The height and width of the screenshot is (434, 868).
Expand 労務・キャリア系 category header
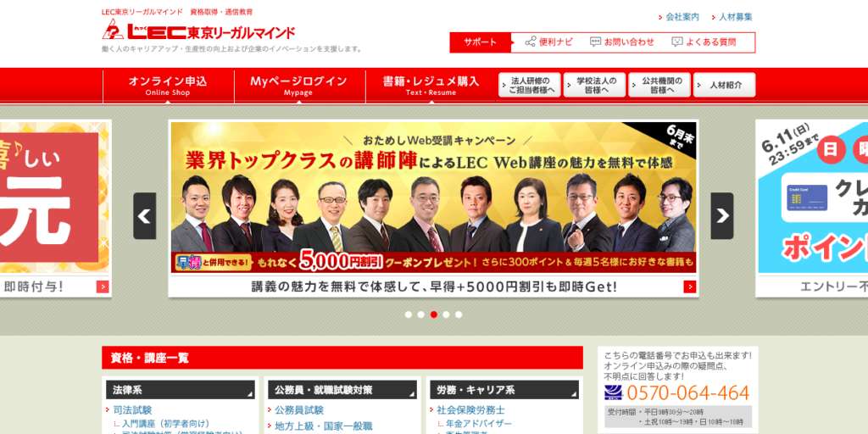pyautogui.click(x=504, y=390)
